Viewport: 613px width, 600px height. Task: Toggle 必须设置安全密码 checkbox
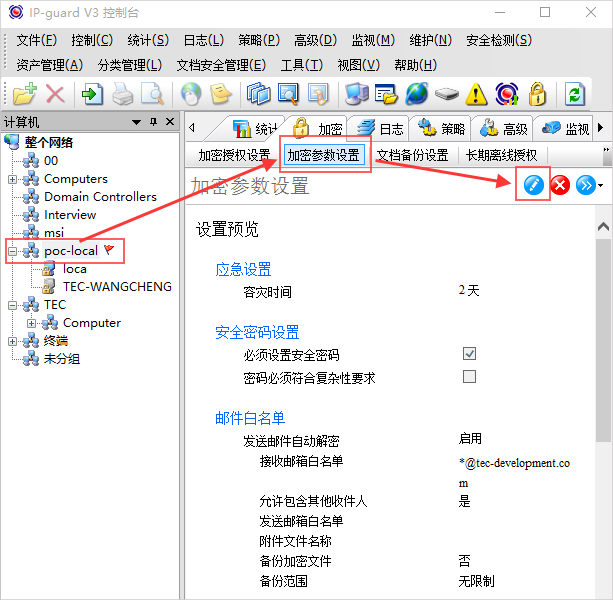pos(469,354)
